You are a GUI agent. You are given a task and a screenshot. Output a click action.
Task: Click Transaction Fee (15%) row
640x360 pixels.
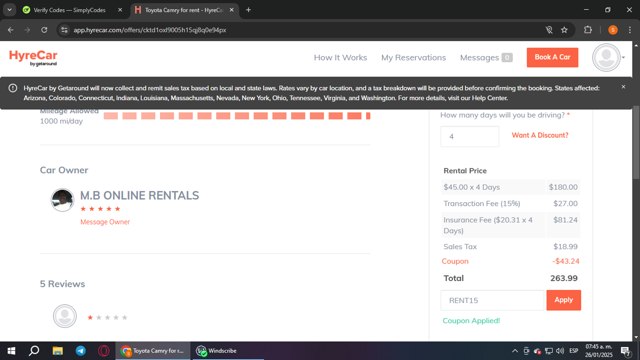510,203
